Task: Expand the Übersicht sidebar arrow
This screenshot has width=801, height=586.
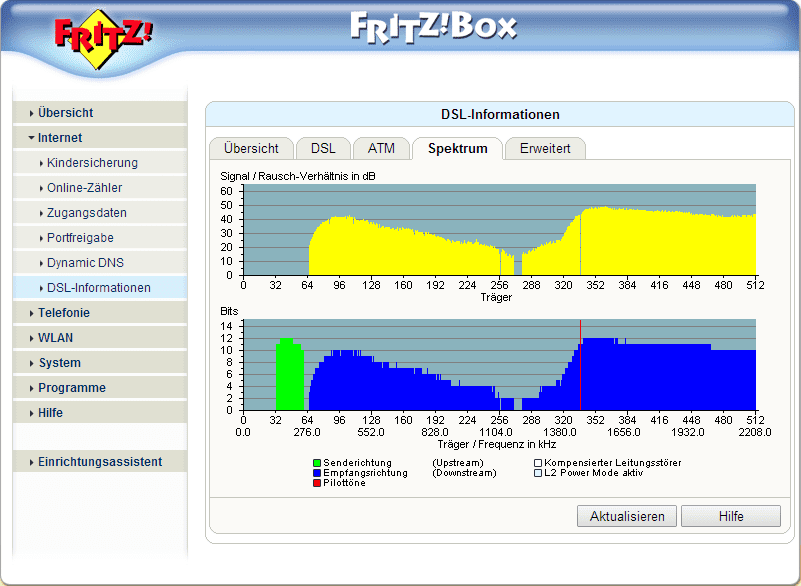Action: tap(32, 113)
